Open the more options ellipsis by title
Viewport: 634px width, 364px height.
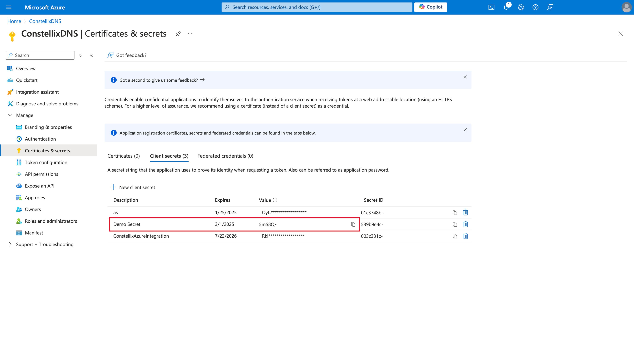[190, 33]
